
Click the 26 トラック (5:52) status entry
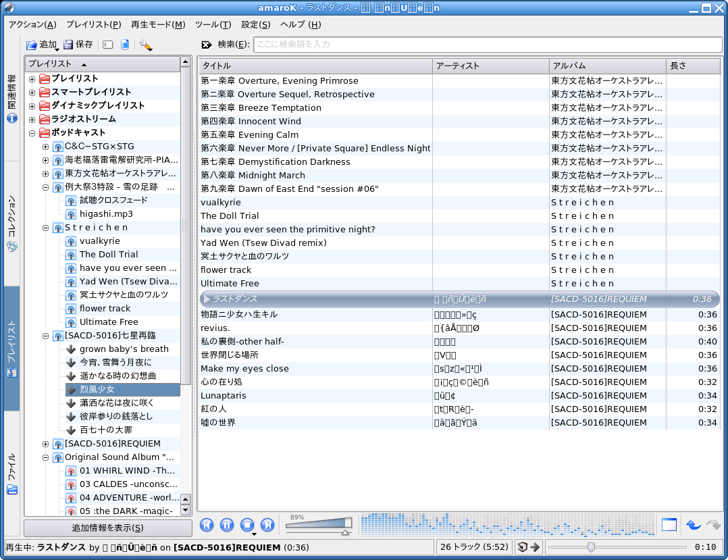(x=474, y=547)
